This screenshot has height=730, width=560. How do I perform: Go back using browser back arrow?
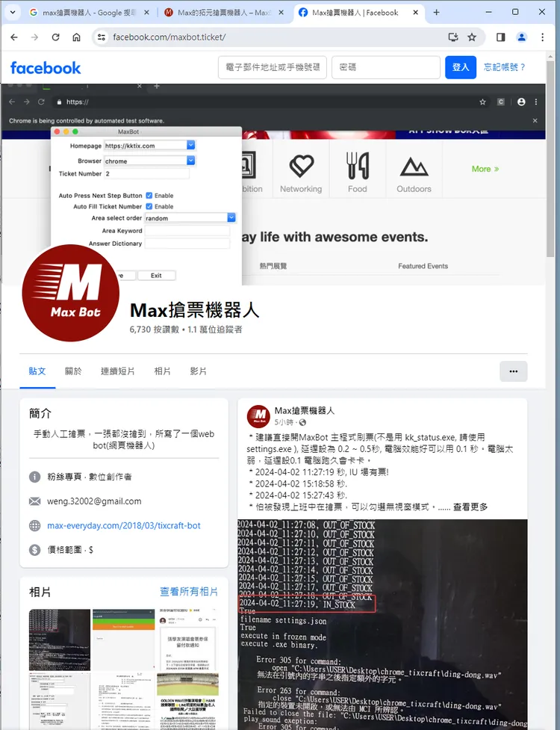click(14, 37)
